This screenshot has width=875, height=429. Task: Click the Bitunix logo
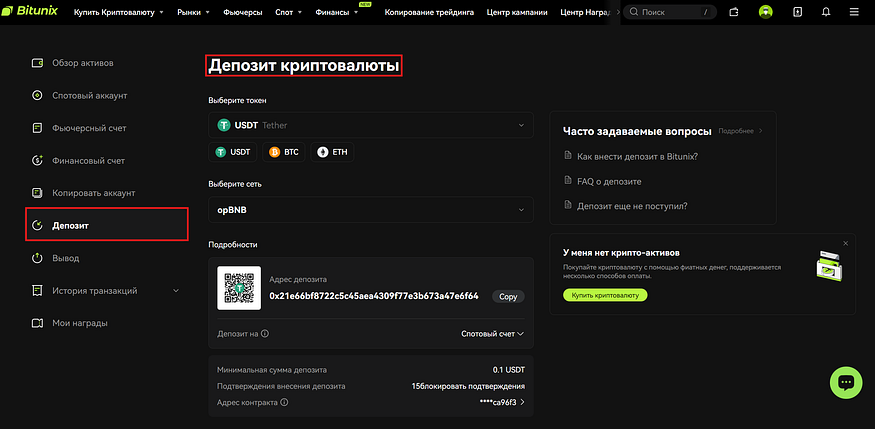pos(32,13)
